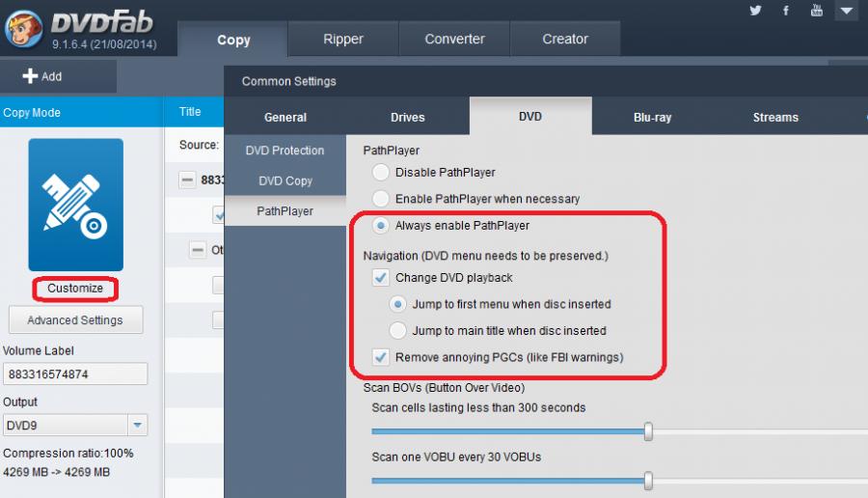
Task: Click the Customize copy mode thumbnail
Action: point(76,205)
